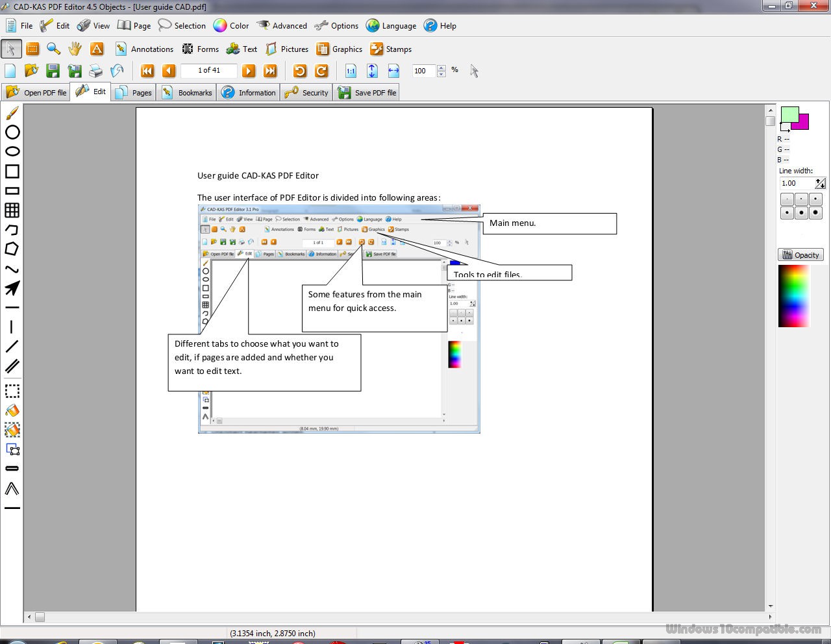Click the page number field '1 of 41'

[209, 71]
